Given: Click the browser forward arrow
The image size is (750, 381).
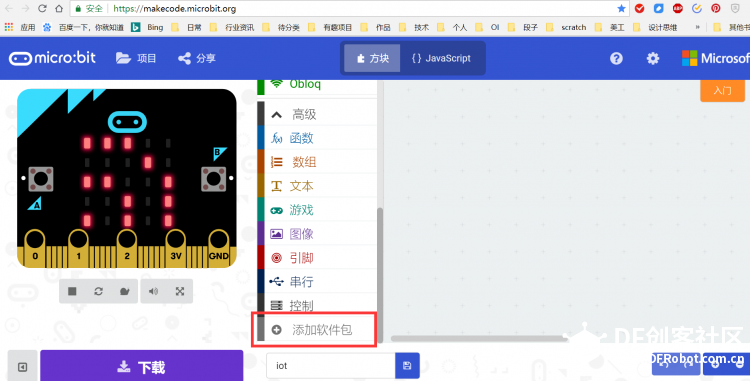Looking at the screenshot, I should tap(25, 9).
